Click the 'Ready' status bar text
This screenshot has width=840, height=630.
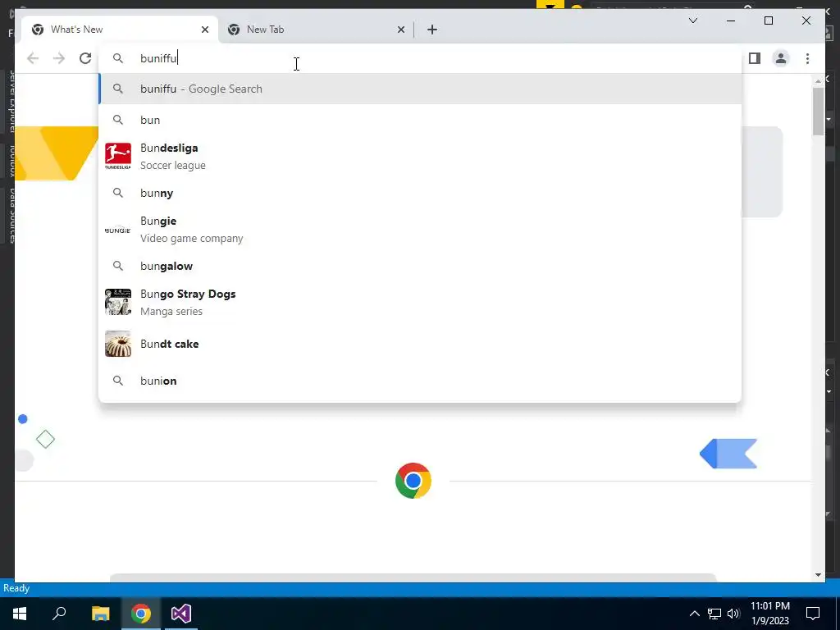coord(16,588)
